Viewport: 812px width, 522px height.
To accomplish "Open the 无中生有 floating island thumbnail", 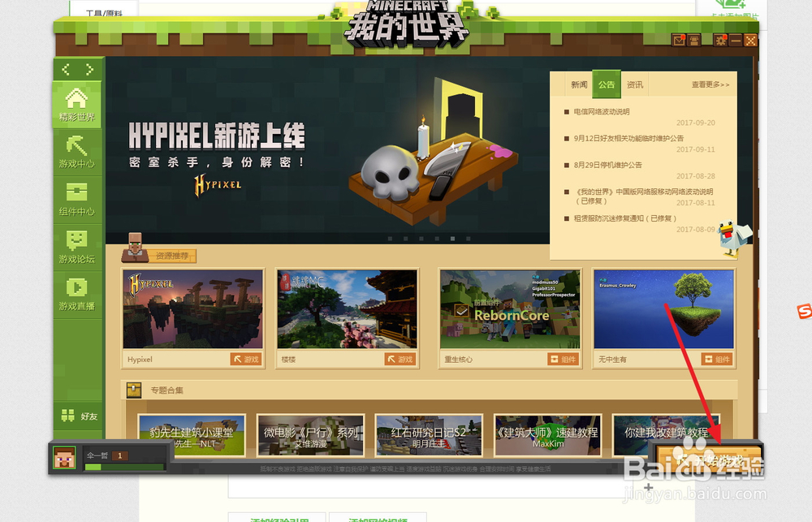I will (x=664, y=308).
